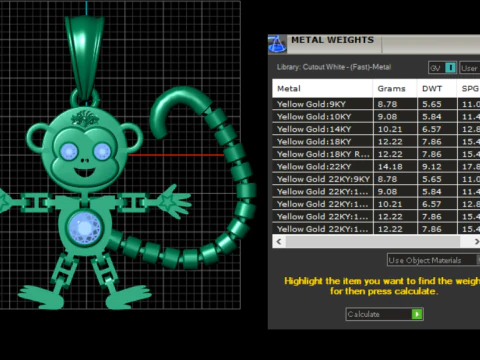Select the Yellow Gold:18KY row

click(x=376, y=142)
